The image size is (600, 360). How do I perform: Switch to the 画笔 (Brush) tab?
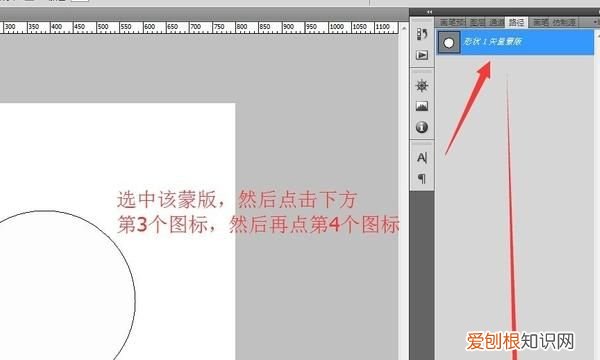click(x=541, y=22)
